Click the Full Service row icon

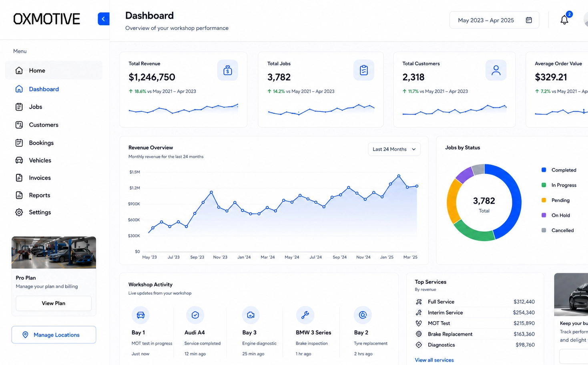click(419, 302)
